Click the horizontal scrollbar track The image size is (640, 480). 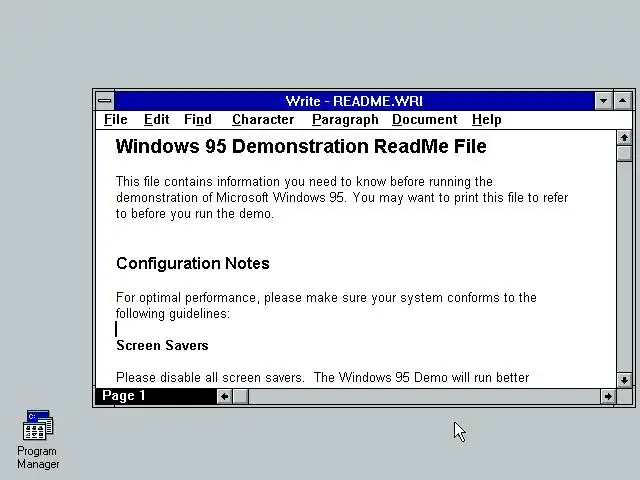coord(424,396)
